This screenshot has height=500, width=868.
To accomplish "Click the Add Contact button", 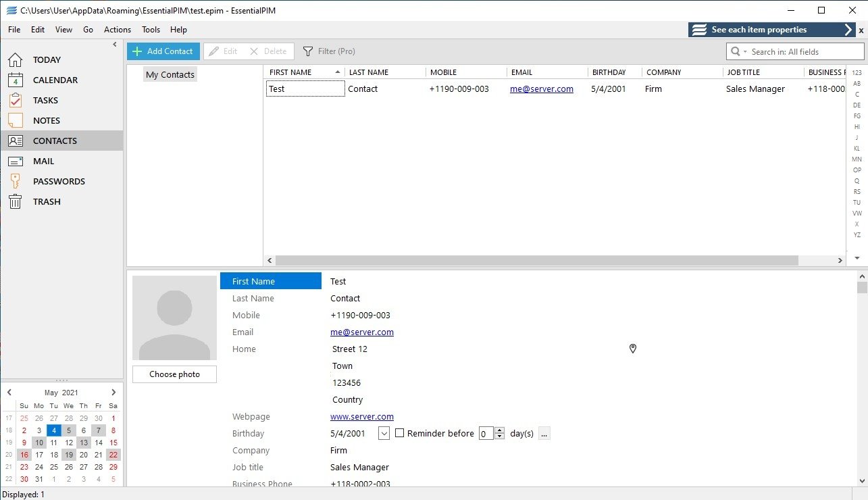I will tap(163, 51).
